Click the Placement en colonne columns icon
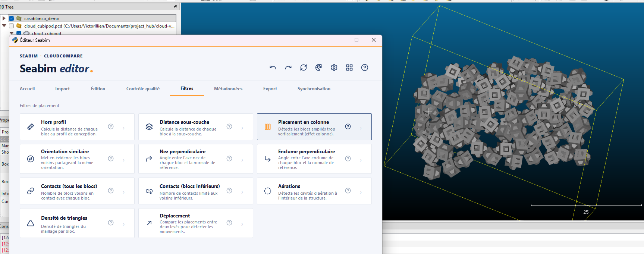This screenshot has width=644, height=254. tap(268, 127)
